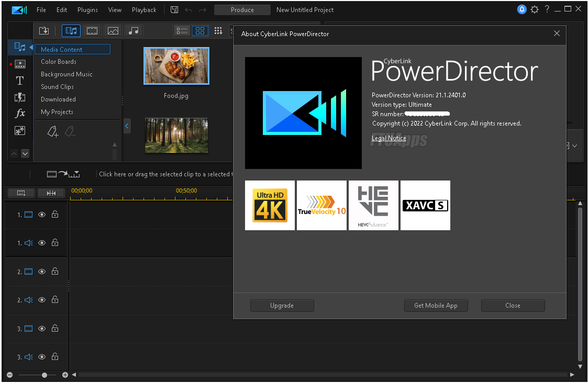The height and width of the screenshot is (383, 588).
Task: Toggle visibility of audio track 2
Action: [x=42, y=300]
